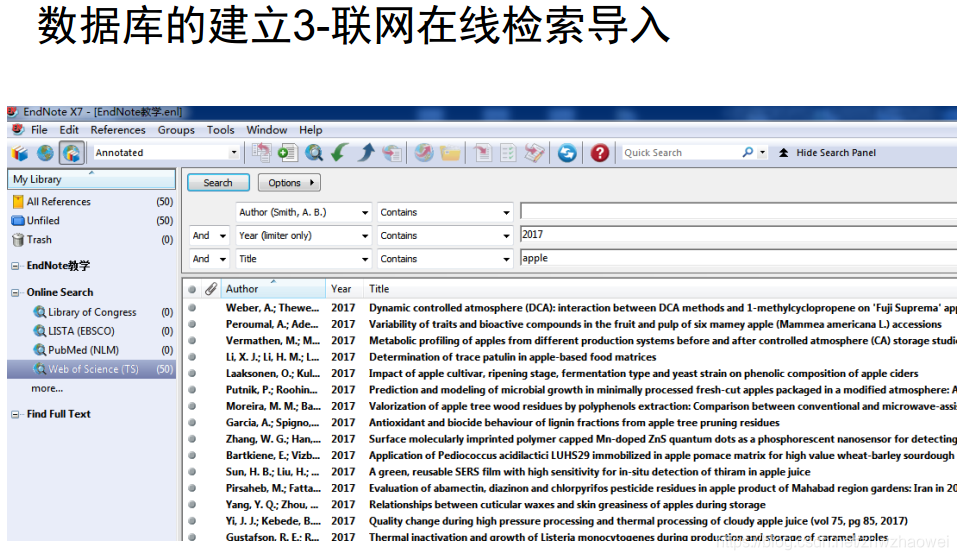
Task: Switch to Local Library Mode icon
Action: click(20, 153)
